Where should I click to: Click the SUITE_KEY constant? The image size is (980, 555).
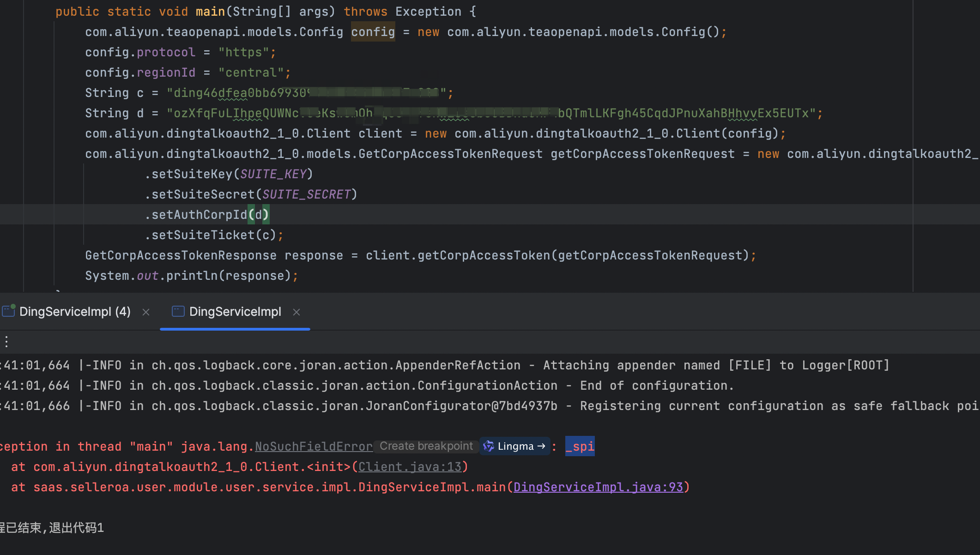(x=273, y=174)
